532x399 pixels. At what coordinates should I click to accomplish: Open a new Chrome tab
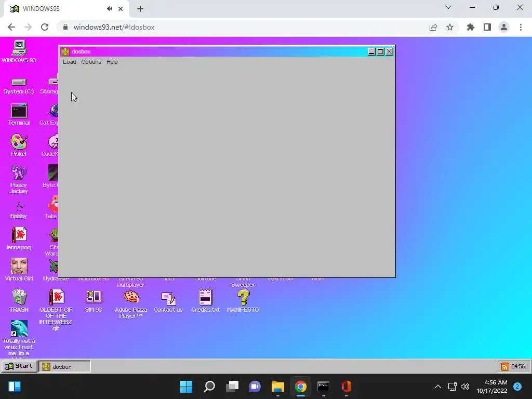click(x=140, y=9)
